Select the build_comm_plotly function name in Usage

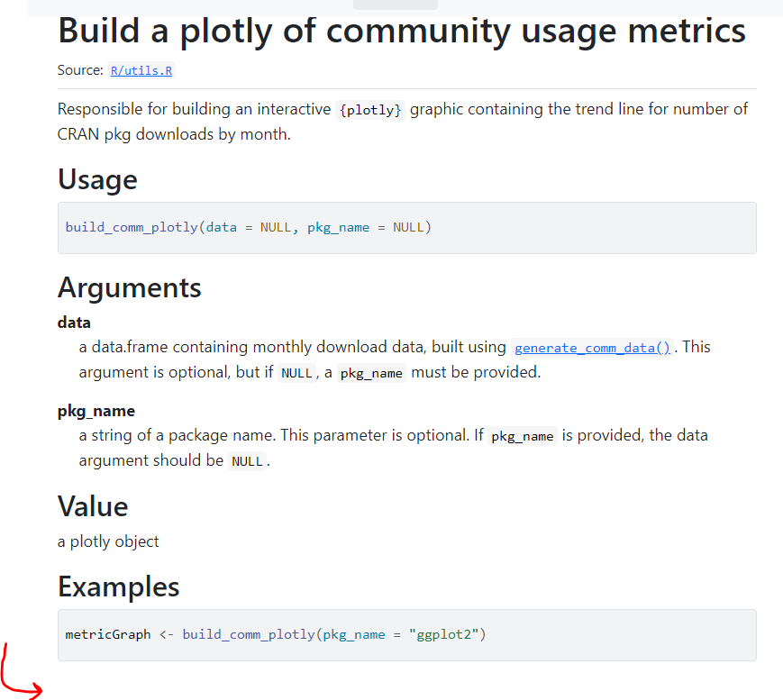pyautogui.click(x=131, y=227)
